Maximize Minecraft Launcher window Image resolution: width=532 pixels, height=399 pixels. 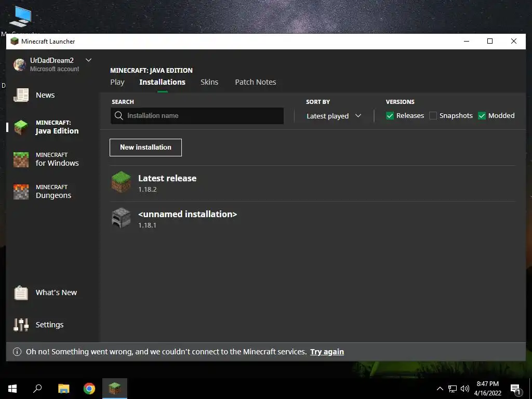coord(490,42)
